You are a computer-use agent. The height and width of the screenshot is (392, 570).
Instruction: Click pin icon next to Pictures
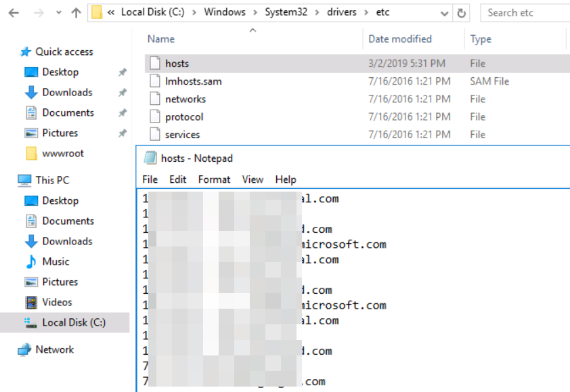(123, 133)
